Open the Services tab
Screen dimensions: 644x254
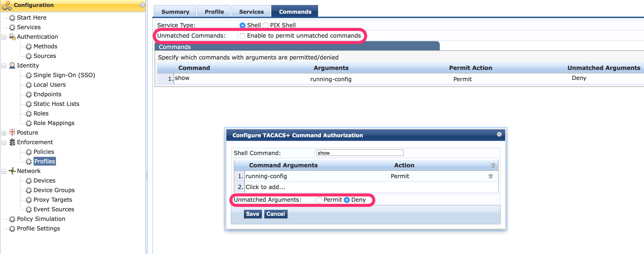click(x=251, y=12)
